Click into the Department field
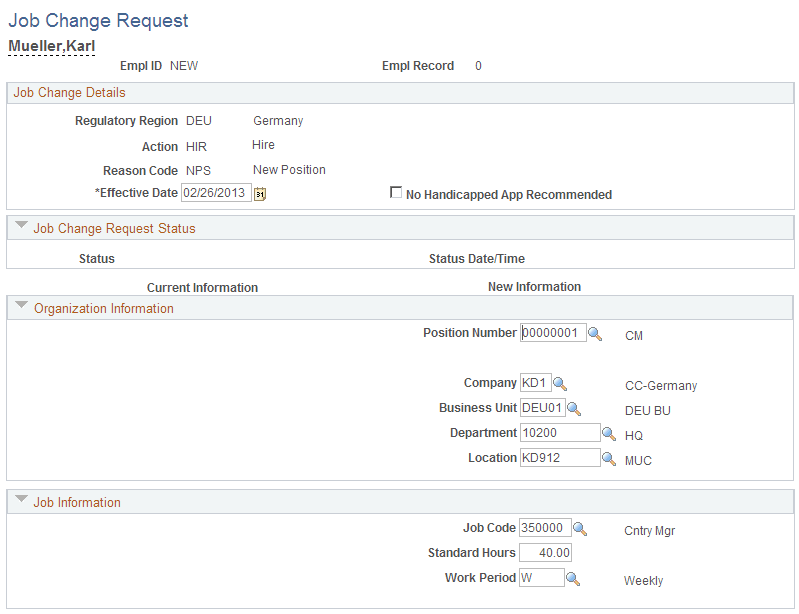Image resolution: width=799 pixels, height=614 pixels. pyautogui.click(x=559, y=433)
